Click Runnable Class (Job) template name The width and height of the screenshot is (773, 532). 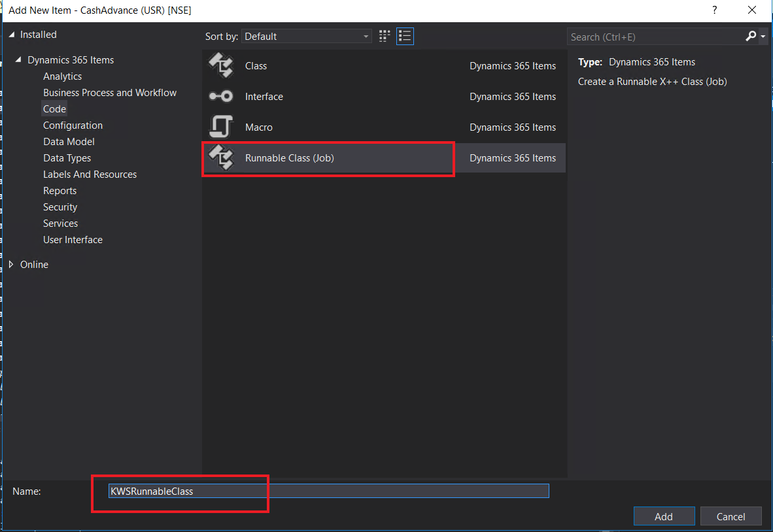pyautogui.click(x=289, y=158)
